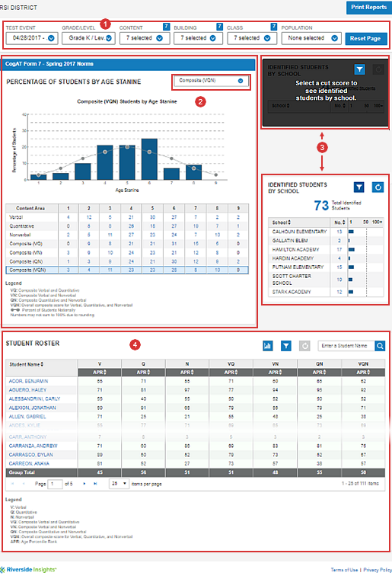Open the Building filter help icon
The height and width of the screenshot is (579, 392).
219,27
